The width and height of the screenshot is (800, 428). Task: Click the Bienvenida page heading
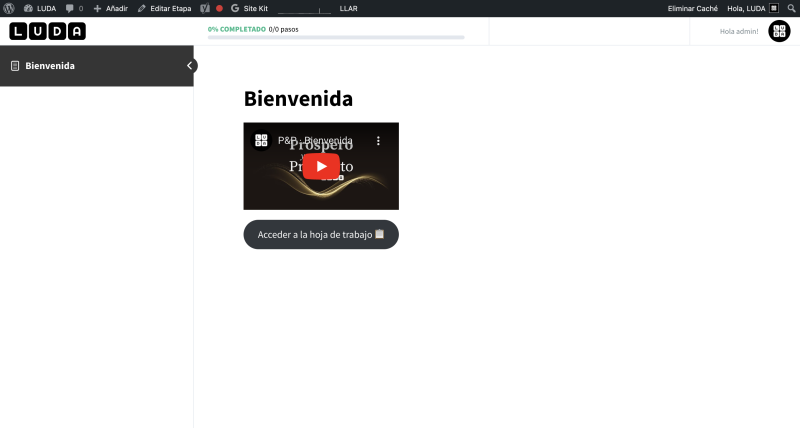click(298, 98)
